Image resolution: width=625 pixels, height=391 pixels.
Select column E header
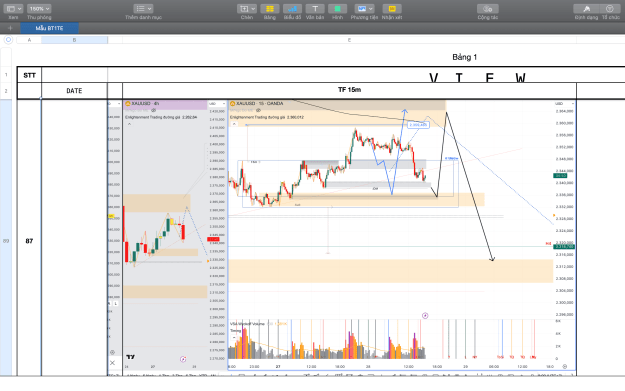pos(349,40)
